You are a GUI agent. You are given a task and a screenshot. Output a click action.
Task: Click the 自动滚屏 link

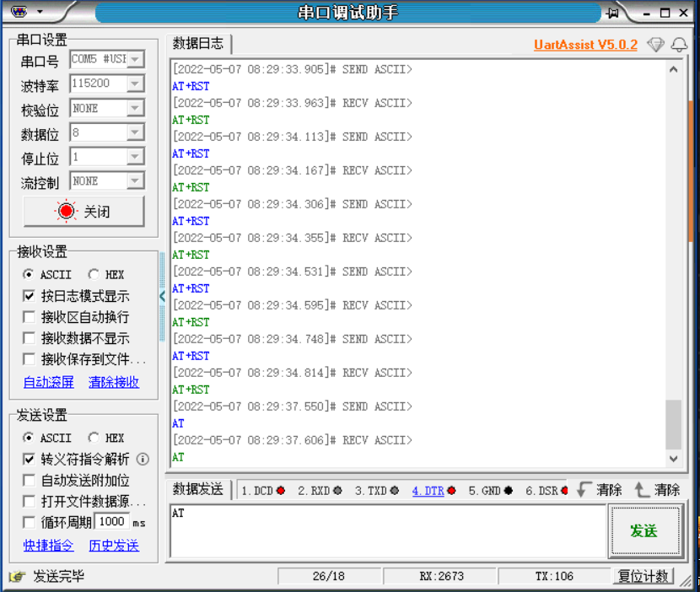(49, 382)
